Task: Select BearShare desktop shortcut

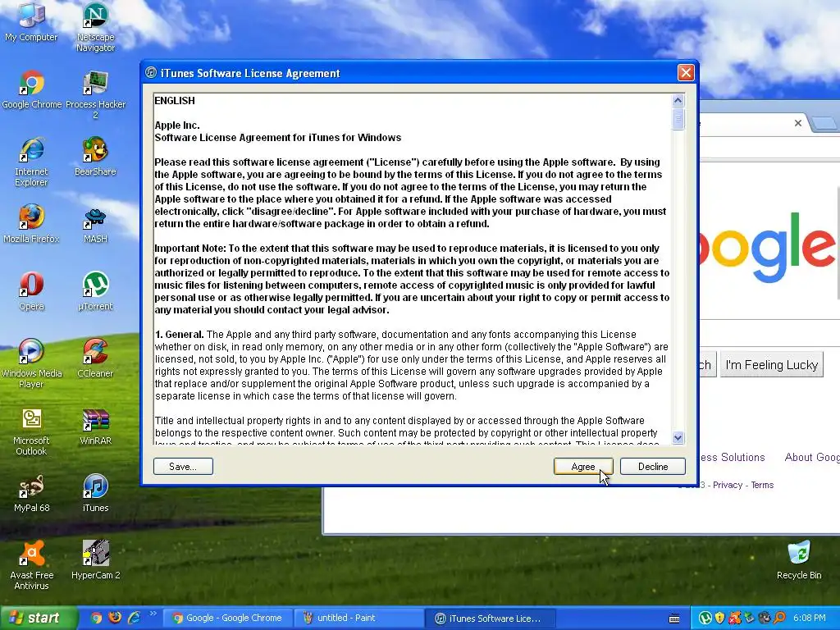Action: [95, 157]
